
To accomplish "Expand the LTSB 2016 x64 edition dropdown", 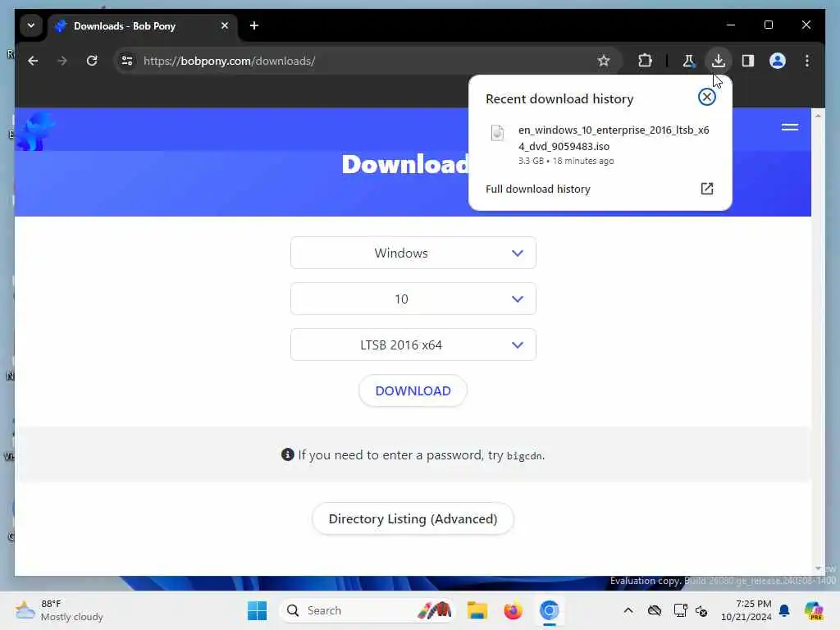I will [x=413, y=345].
